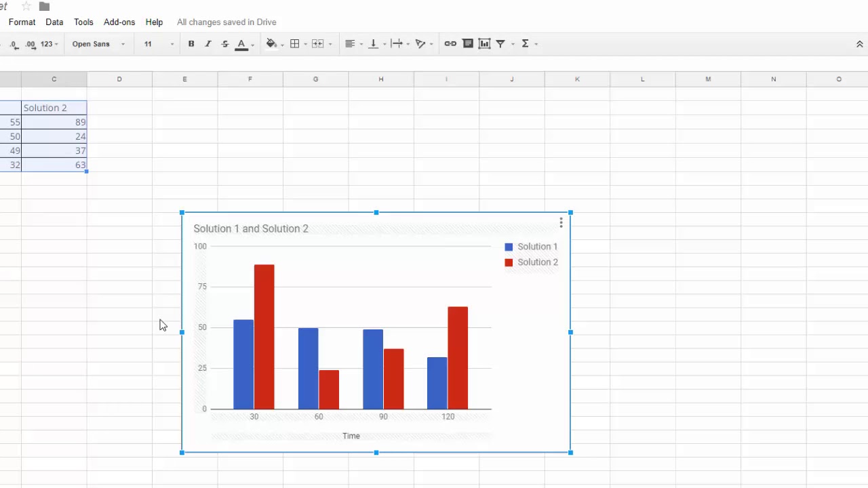Open the Format menu

pos(22,22)
